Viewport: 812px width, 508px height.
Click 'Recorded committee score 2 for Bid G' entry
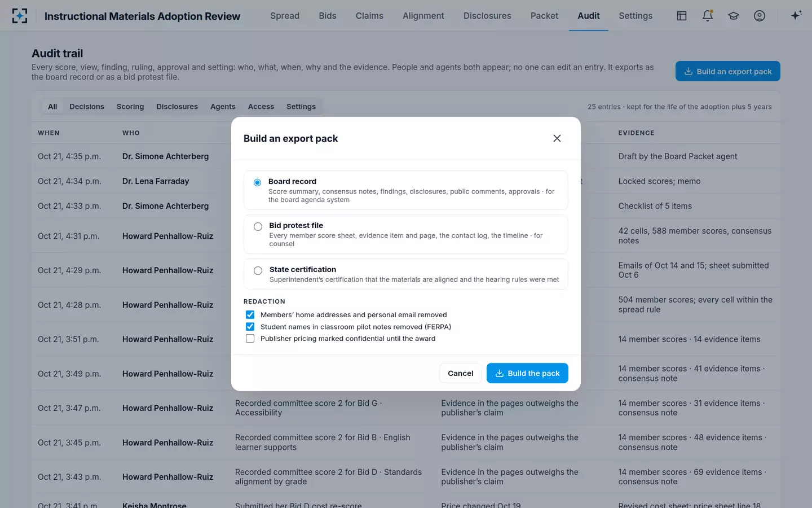(308, 408)
